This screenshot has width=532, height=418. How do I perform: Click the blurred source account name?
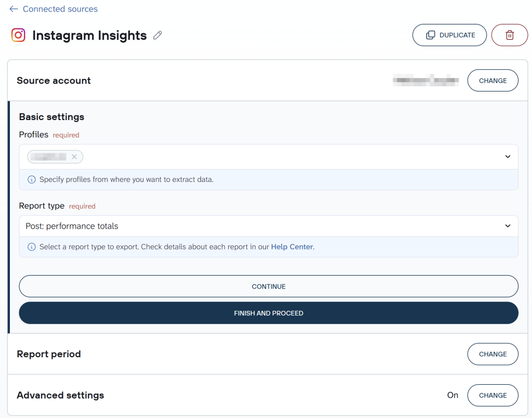click(x=426, y=80)
